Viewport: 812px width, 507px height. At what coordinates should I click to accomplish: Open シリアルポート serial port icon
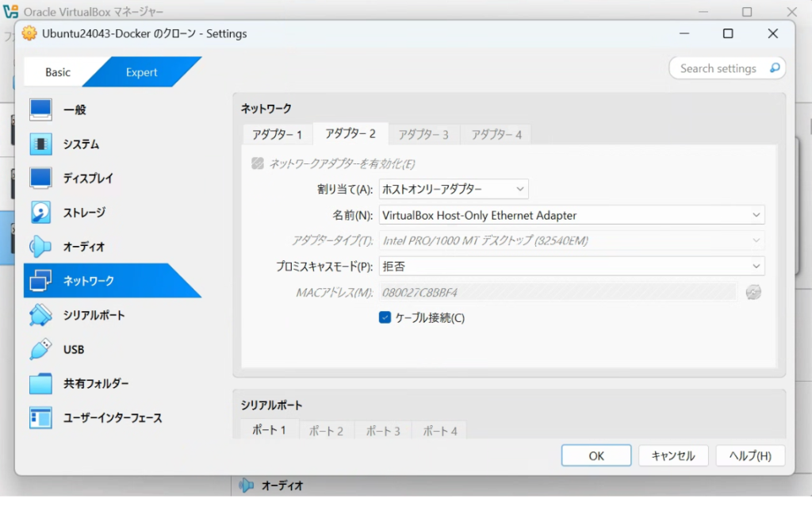tap(40, 315)
